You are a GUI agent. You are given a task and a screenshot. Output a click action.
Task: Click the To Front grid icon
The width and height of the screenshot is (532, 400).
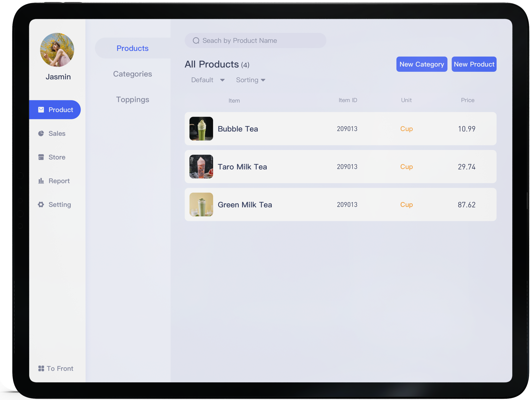pos(41,368)
